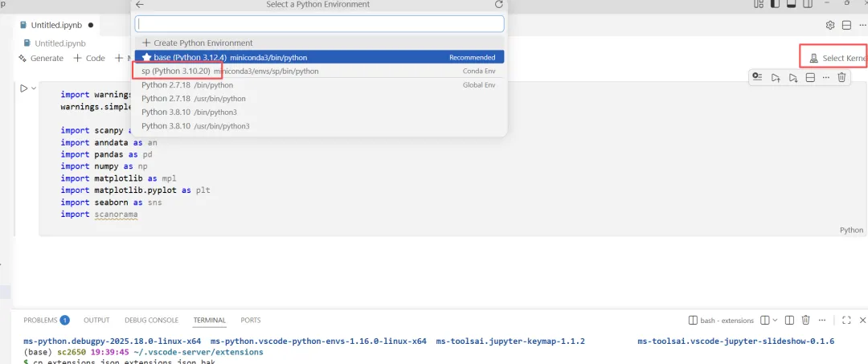The width and height of the screenshot is (868, 364).
Task: Click Select Kernel button
Action: tap(837, 58)
